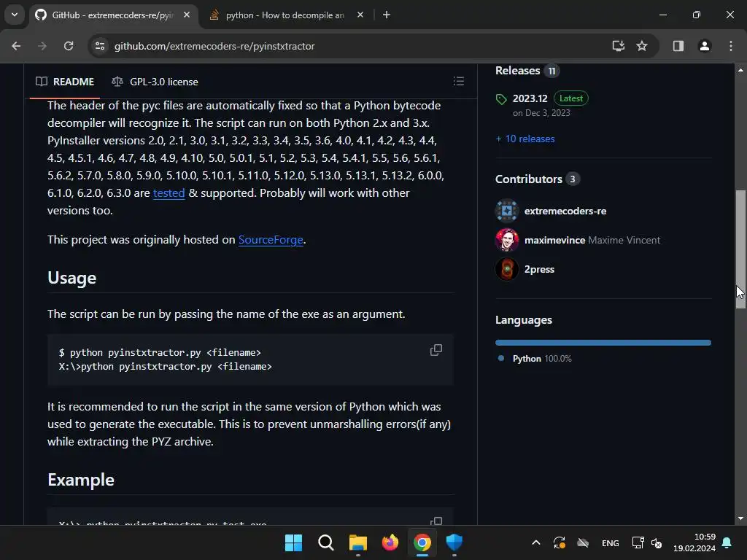Click the OneDrive cloud tray icon
Screen dimensions: 747x560
(583, 542)
